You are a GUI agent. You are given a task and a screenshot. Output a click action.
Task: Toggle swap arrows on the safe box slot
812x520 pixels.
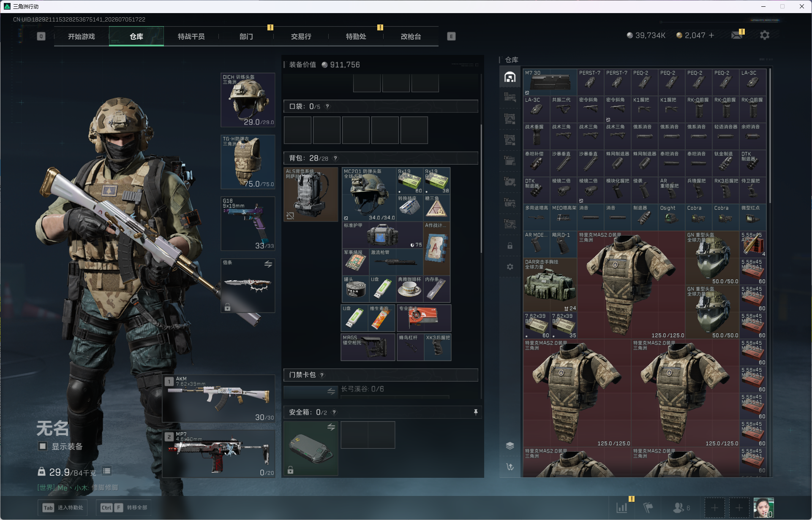[331, 427]
